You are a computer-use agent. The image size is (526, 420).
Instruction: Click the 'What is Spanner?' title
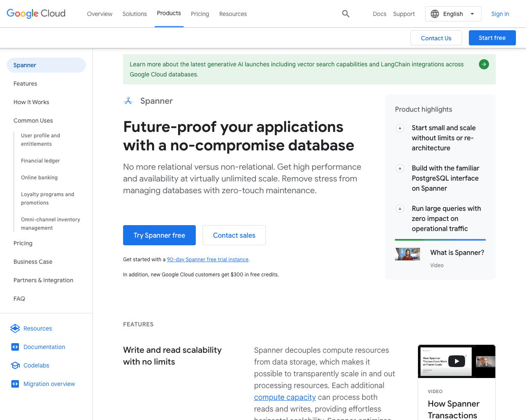pyautogui.click(x=457, y=252)
